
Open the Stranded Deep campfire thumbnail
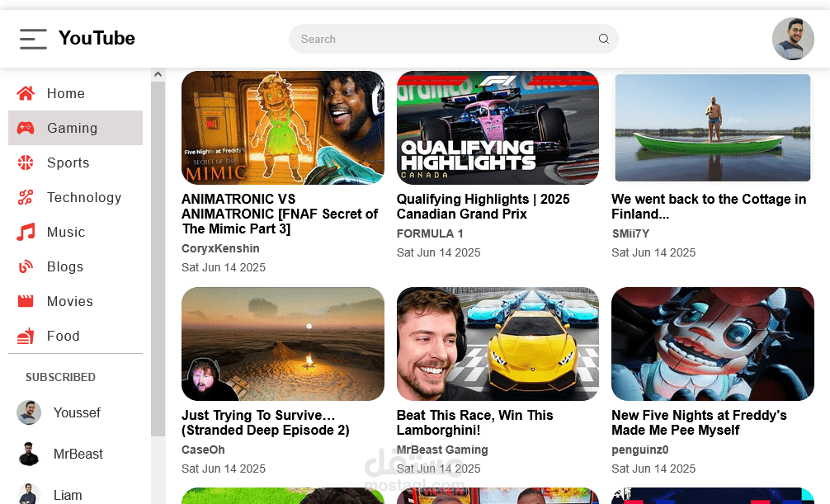point(283,344)
